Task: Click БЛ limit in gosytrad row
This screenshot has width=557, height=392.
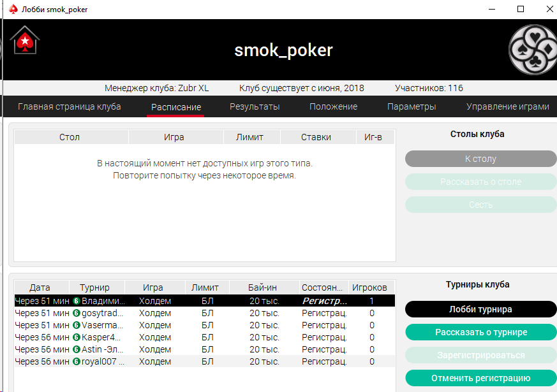Action: (x=207, y=313)
